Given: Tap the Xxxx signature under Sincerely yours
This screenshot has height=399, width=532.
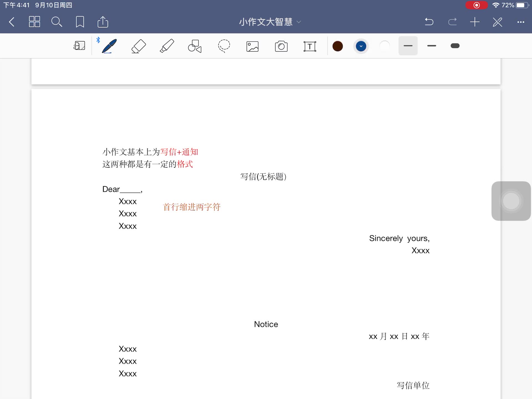Looking at the screenshot, I should (x=420, y=250).
